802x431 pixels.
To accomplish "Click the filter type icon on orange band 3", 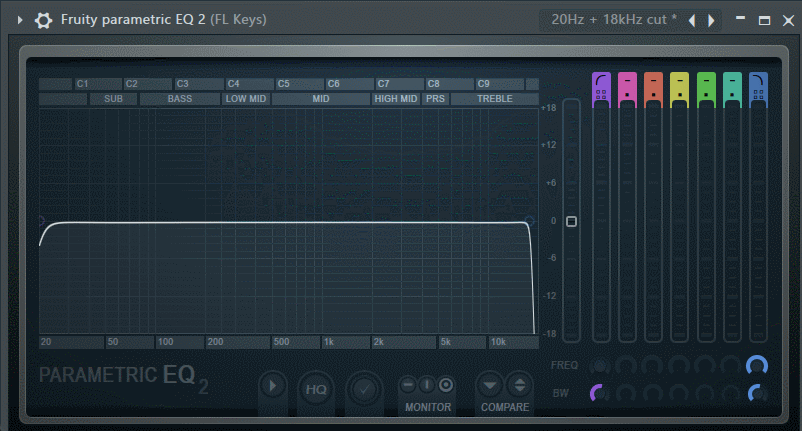I will [x=653, y=81].
